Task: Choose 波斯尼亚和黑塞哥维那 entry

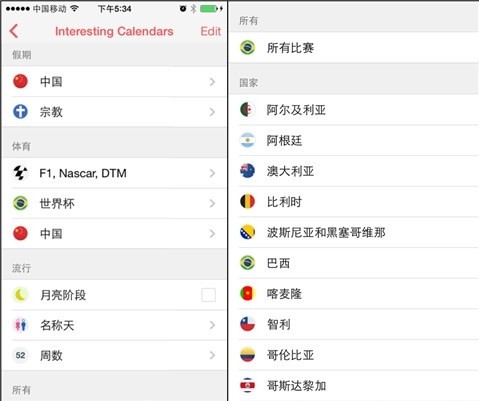Action: [x=354, y=232]
